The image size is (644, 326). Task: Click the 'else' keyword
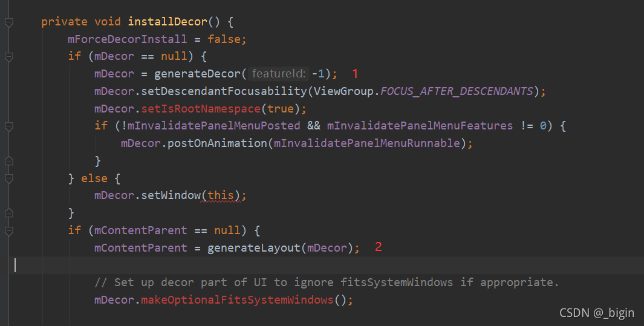(94, 178)
